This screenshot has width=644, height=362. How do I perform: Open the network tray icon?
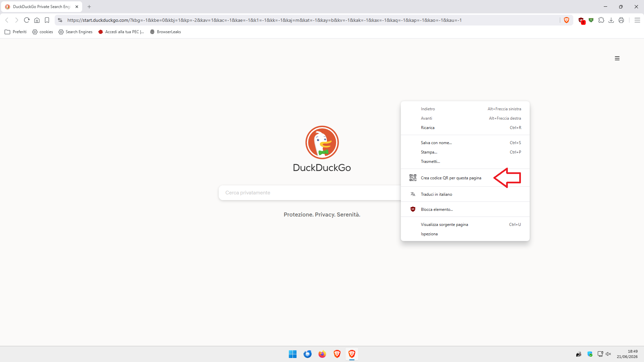click(x=600, y=354)
